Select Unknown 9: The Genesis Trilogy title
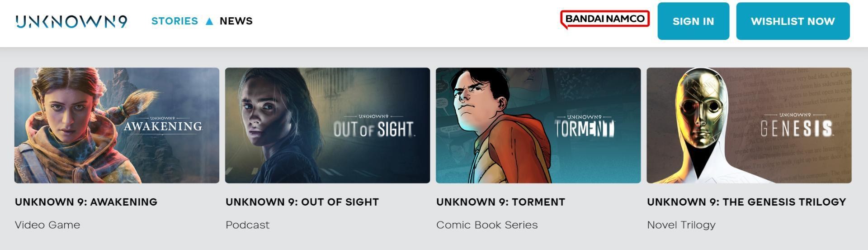Screen dimensions: 868x250 746,202
